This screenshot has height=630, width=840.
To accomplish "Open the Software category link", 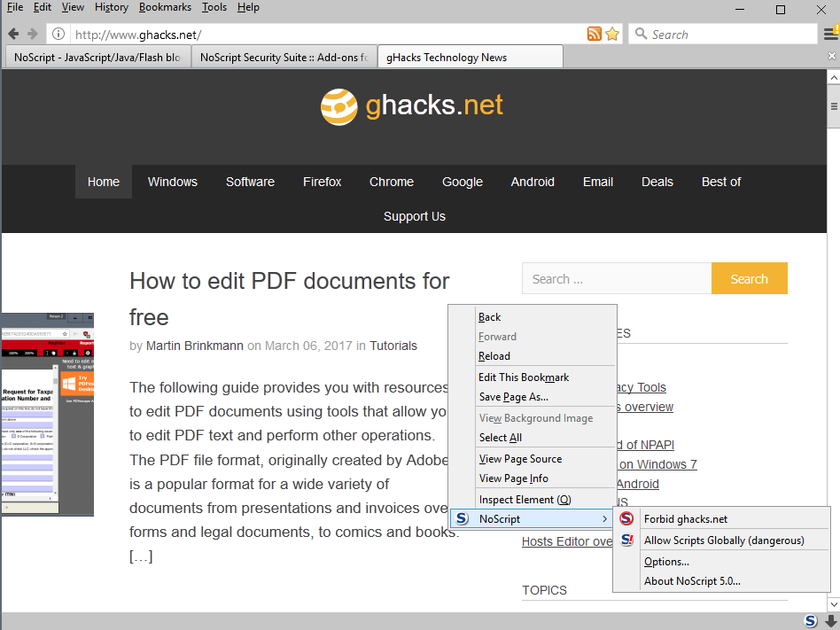I will click(250, 182).
